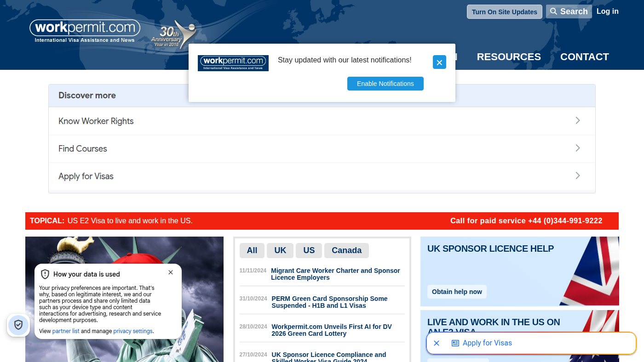
Task: Click Turn On Site Updates
Action: pos(505,12)
